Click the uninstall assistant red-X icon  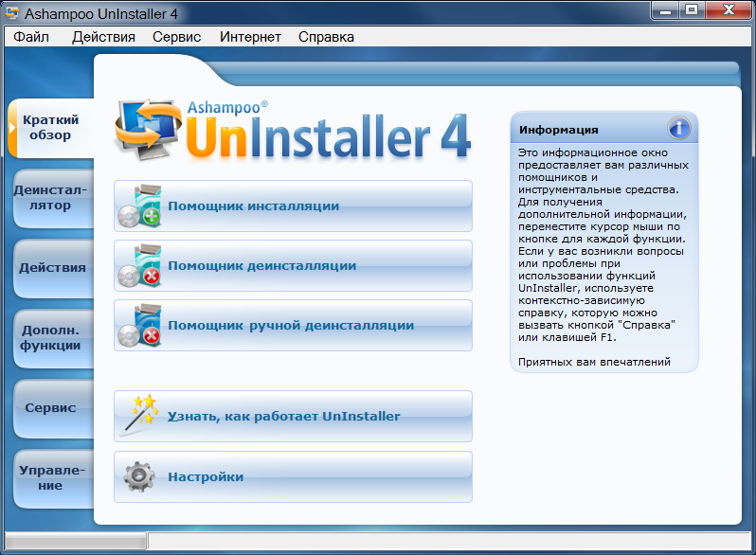coord(140,266)
